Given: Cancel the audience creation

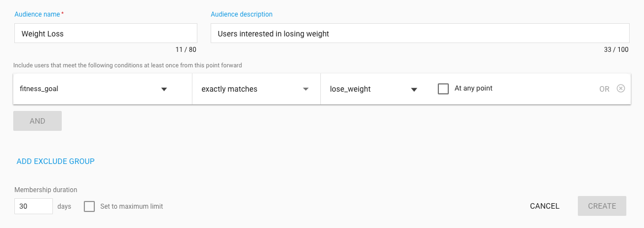Looking at the screenshot, I should point(545,206).
